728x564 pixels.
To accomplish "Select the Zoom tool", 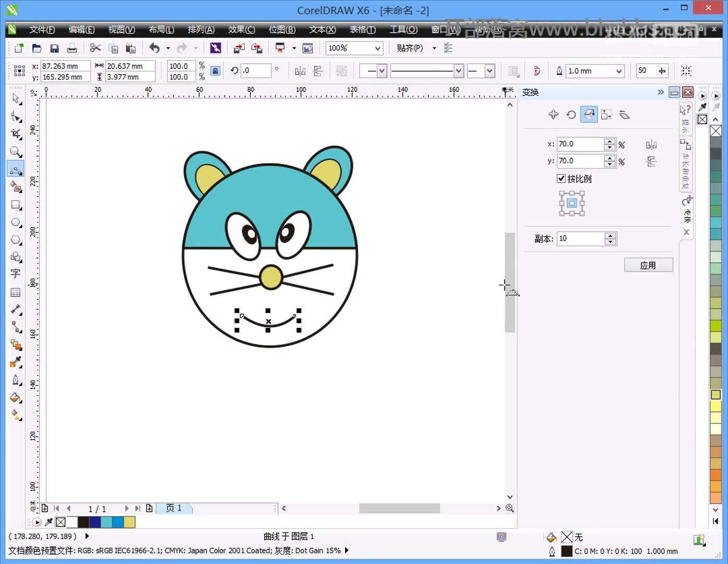I will click(x=16, y=152).
